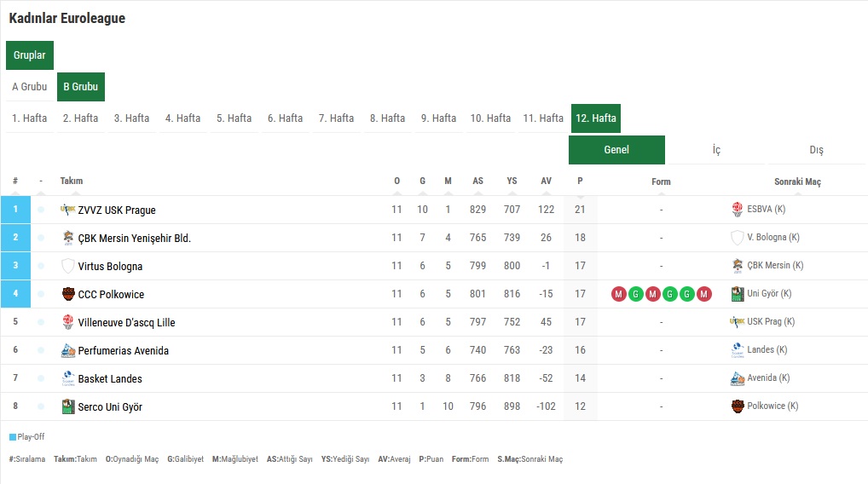Click the Gruplar button
Viewport: 868px width, 484px height.
30,55
